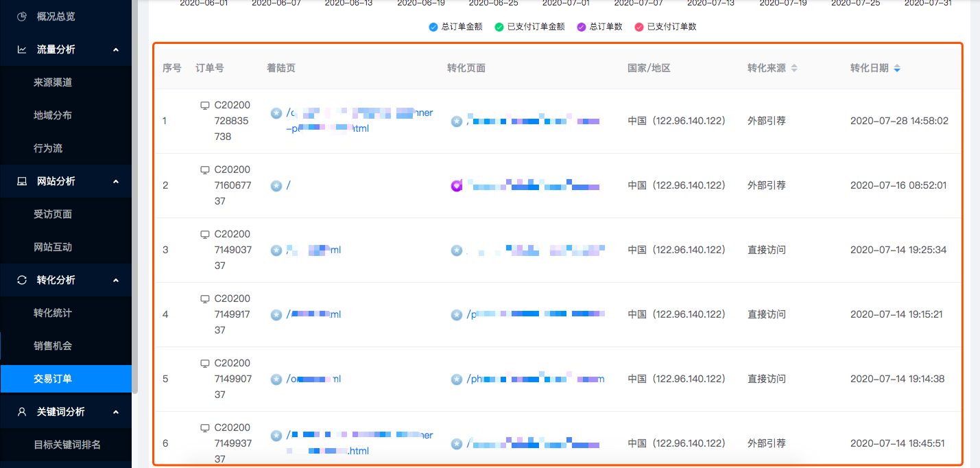980x468 pixels.
Task: Collapse the 流量分析 menu section
Action: [116, 49]
